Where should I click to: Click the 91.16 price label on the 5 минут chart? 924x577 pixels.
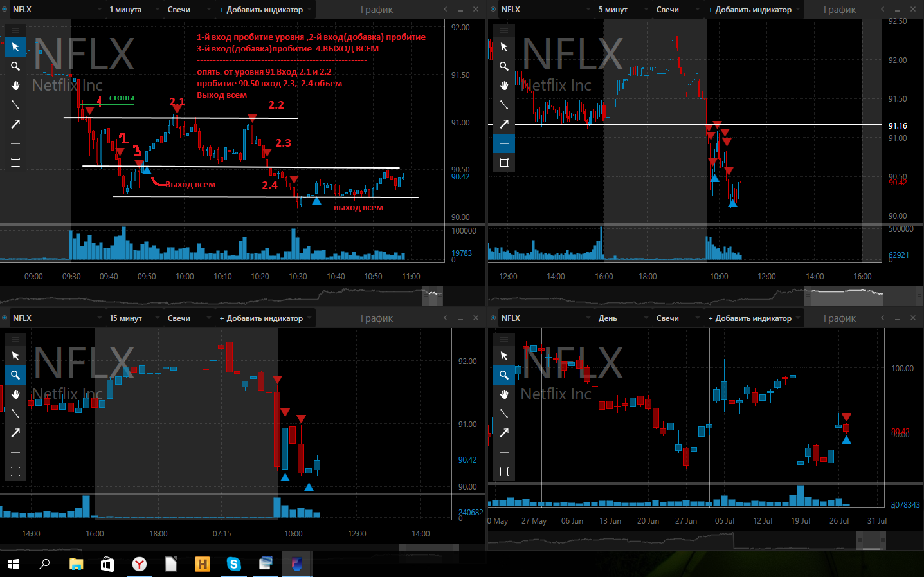898,125
